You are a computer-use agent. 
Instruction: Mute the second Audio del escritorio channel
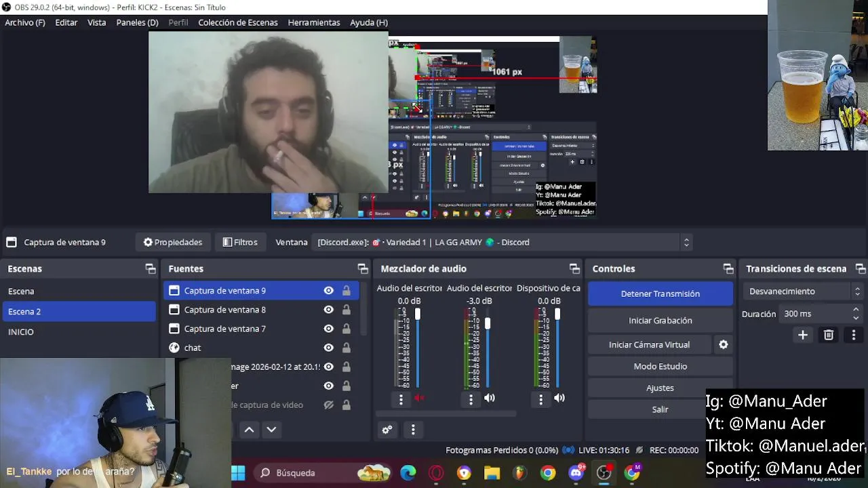[490, 399]
